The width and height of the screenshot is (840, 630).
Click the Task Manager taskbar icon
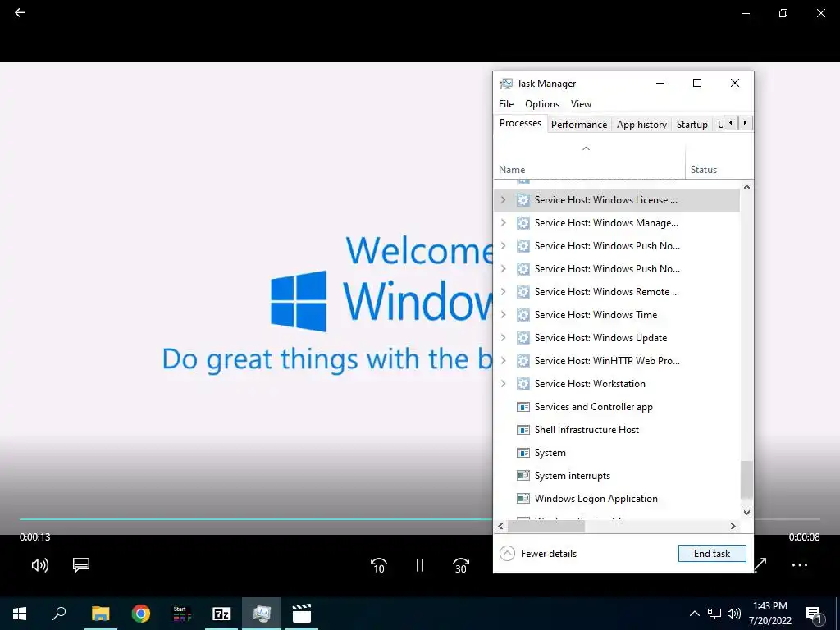pos(262,614)
